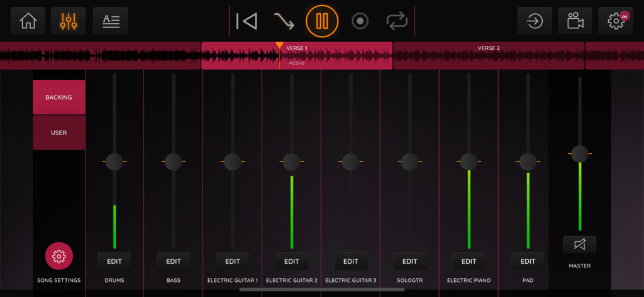Select the USER tab
Viewport: 644px width, 297px height.
pos(58,133)
